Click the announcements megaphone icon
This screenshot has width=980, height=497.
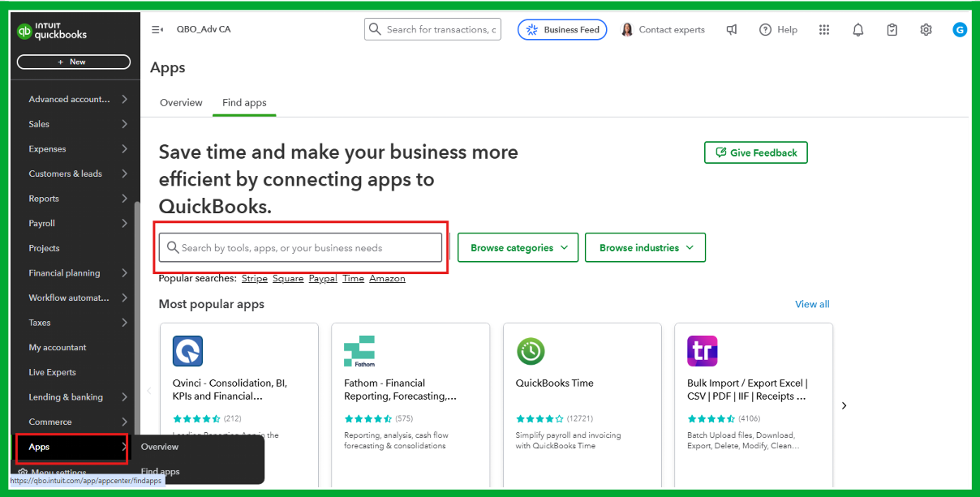(731, 29)
